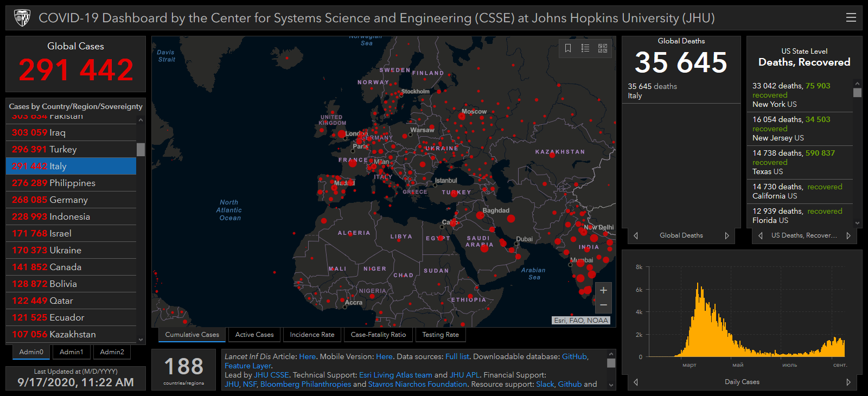Screen dimensions: 868x396
Task: Click the US state list scrollbar thumb
Action: [x=857, y=92]
